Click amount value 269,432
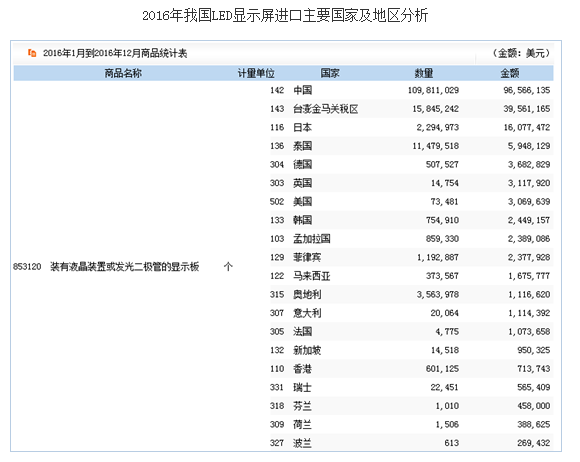 coord(534,443)
